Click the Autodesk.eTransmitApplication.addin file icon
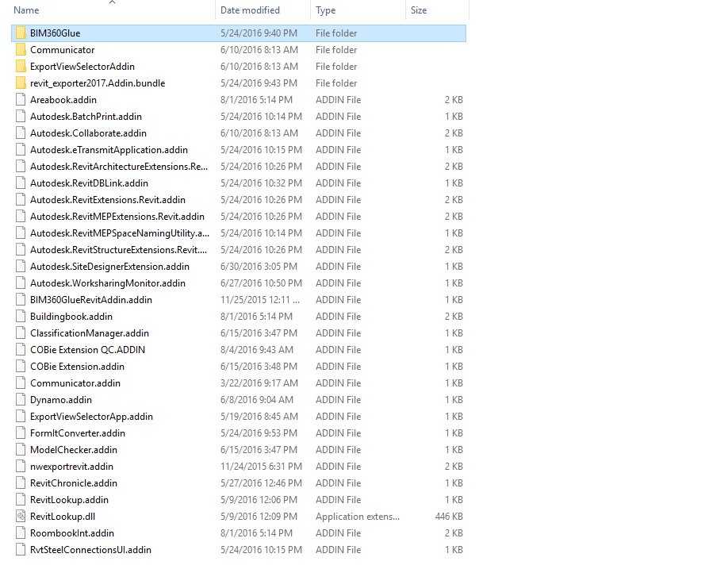The width and height of the screenshot is (728, 569). pos(21,150)
